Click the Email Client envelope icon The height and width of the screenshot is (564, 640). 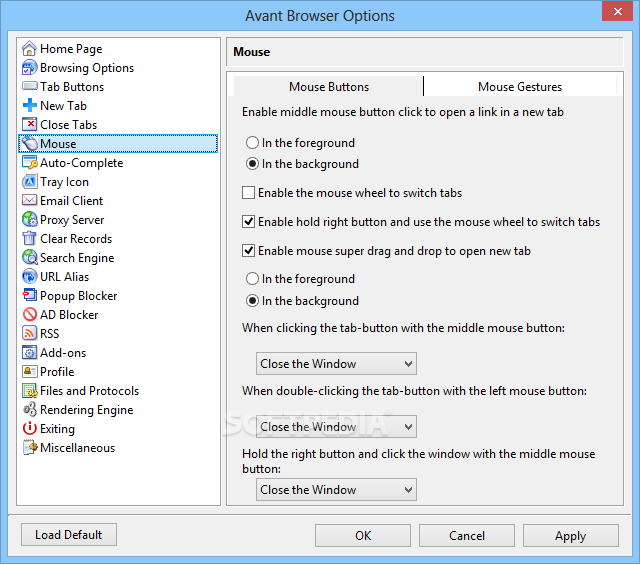29,200
